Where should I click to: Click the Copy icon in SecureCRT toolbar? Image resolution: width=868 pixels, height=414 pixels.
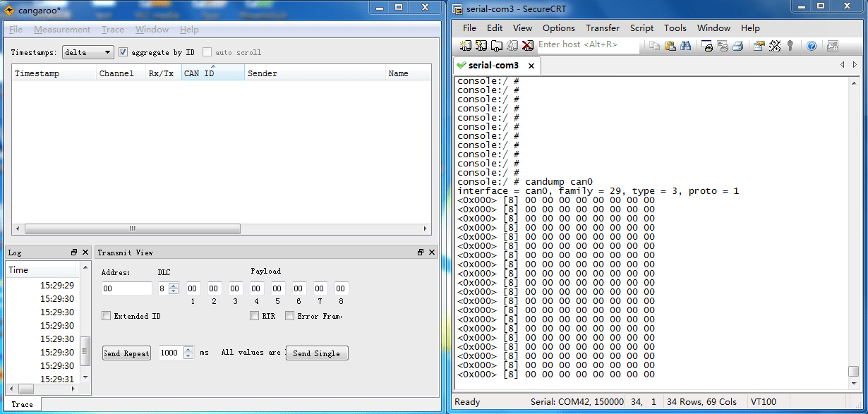[655, 46]
